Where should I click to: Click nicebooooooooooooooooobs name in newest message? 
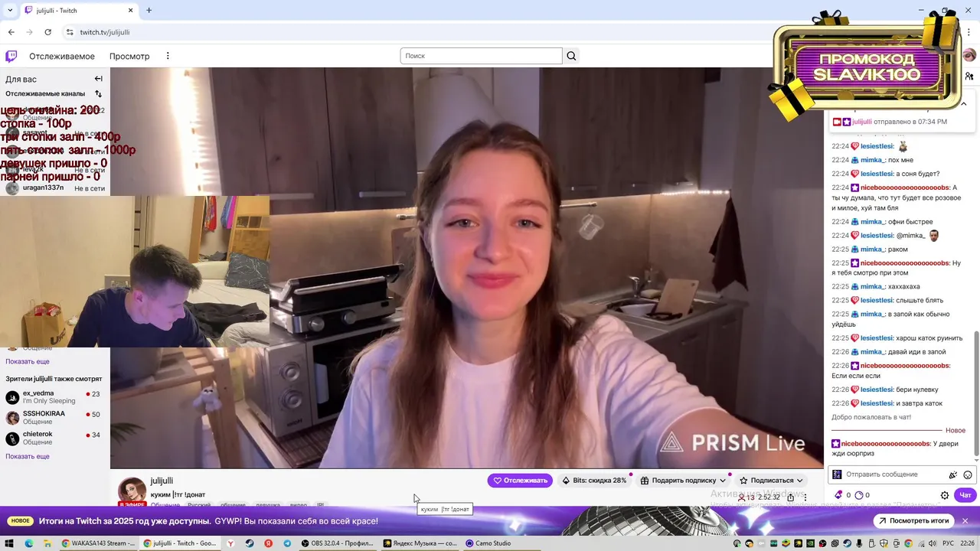click(884, 444)
